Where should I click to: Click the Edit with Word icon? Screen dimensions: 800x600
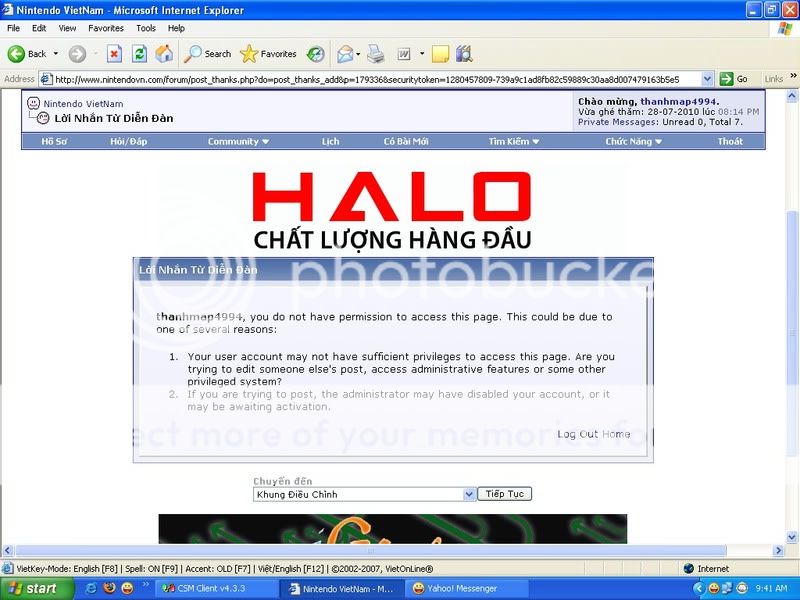(x=404, y=54)
